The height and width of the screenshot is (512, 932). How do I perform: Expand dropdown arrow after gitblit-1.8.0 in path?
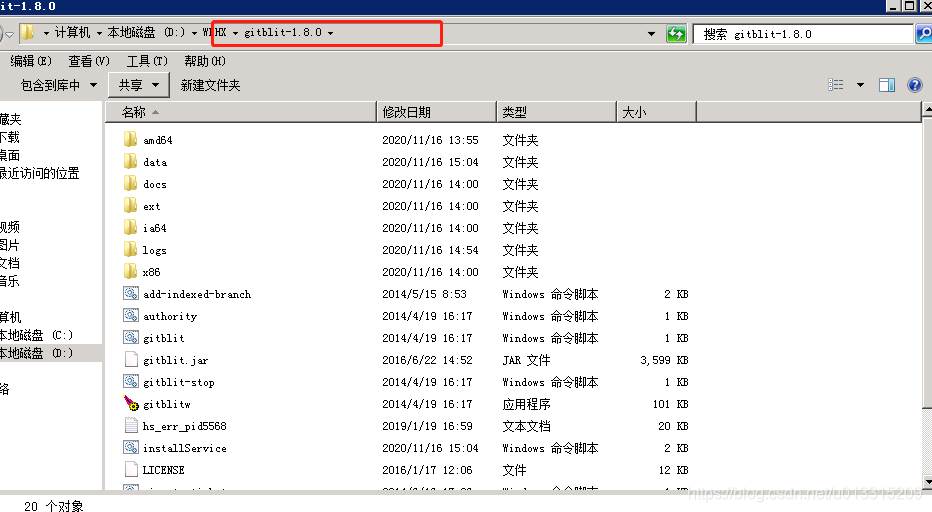(x=330, y=33)
